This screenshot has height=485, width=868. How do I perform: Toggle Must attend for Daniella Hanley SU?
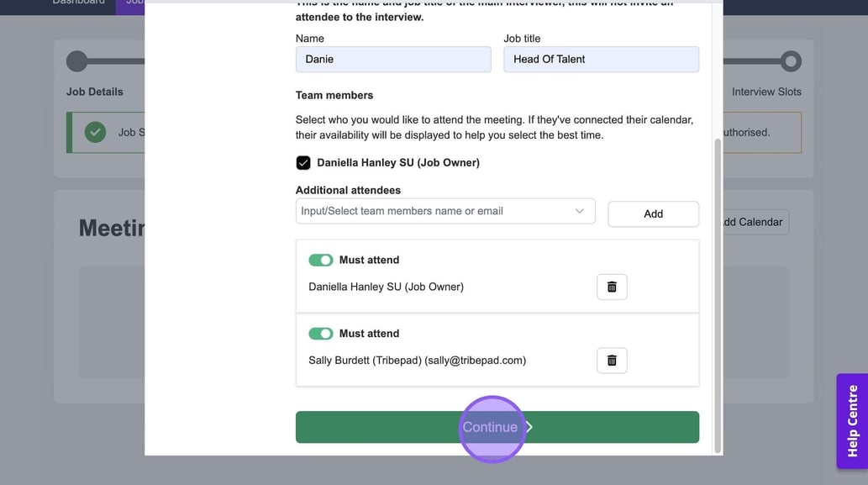321,260
